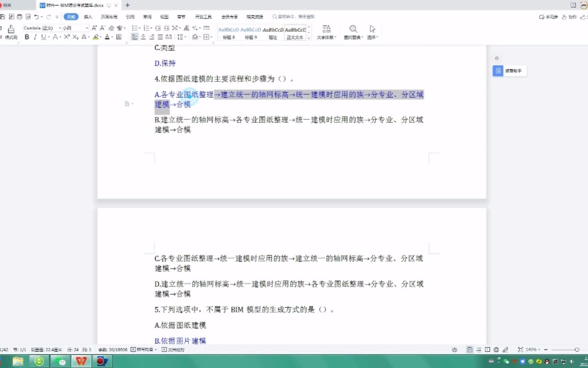The width and height of the screenshot is (588, 368).
Task: Open the font size 小四 dropdown
Action: pyautogui.click(x=87, y=28)
